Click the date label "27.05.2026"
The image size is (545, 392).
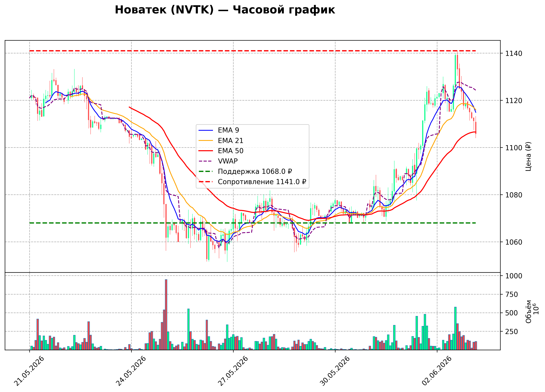tap(233, 371)
